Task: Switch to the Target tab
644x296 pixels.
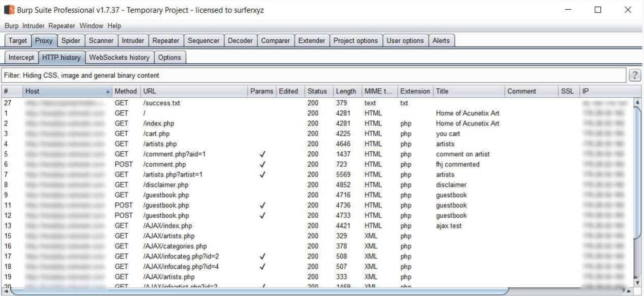Action: 17,41
